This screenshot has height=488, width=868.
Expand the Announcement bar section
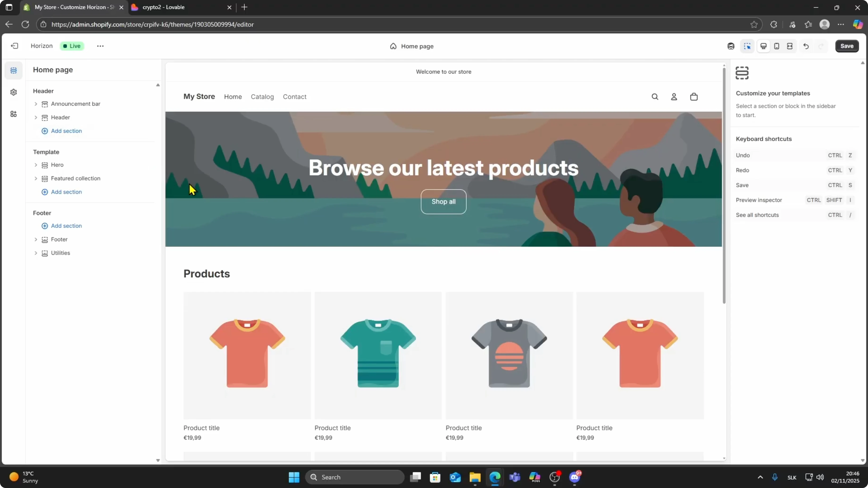(36, 104)
